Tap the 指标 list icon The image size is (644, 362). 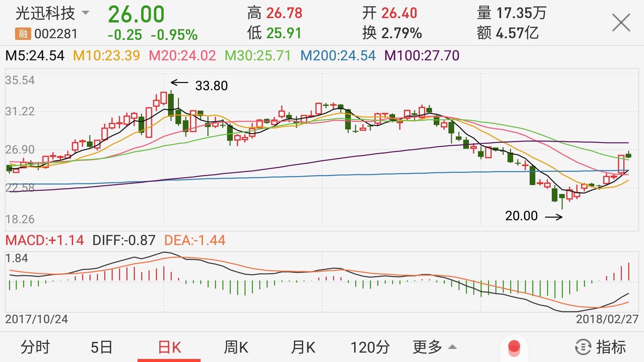(x=583, y=347)
